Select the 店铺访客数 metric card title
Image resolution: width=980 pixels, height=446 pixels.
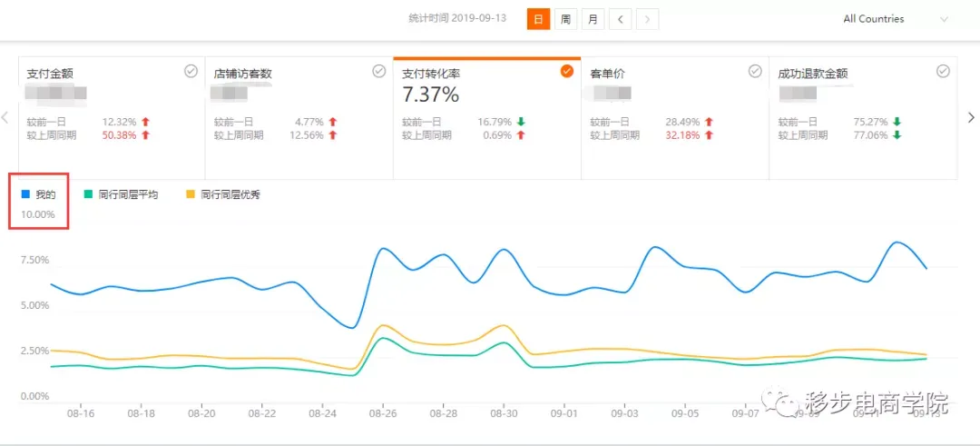click(x=243, y=74)
